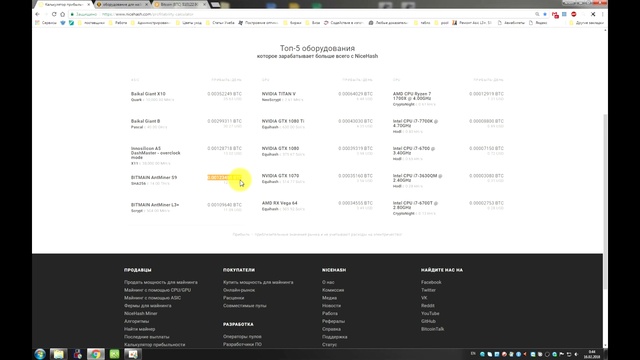Image resolution: width=640 pixels, height=360 pixels.
Task: Open Другие закладки folder
Action: tap(586, 23)
